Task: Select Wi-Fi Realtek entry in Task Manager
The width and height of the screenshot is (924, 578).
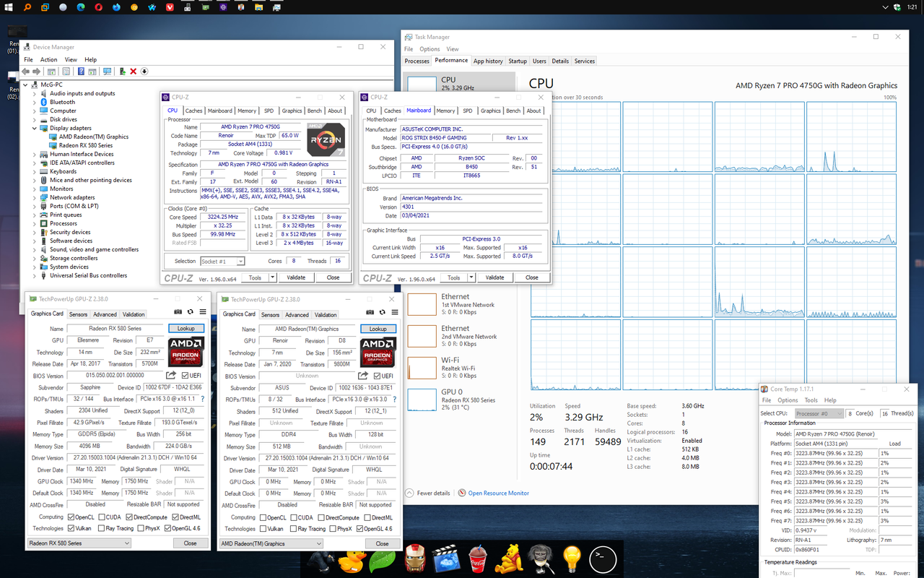Action: (x=461, y=368)
